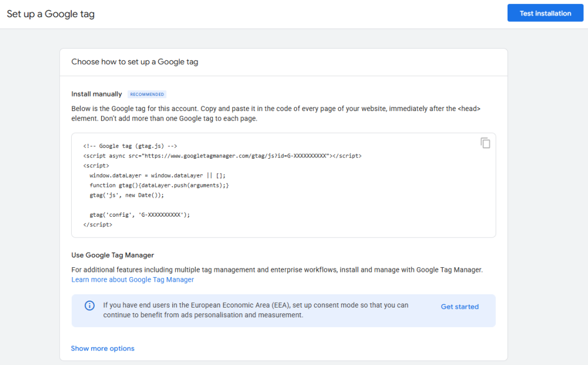Open additional setup options

coord(102,348)
